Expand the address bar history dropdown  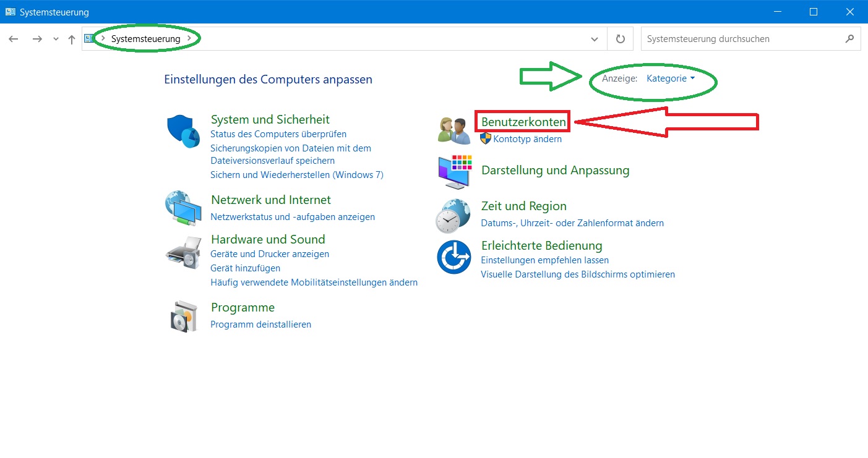(x=595, y=39)
